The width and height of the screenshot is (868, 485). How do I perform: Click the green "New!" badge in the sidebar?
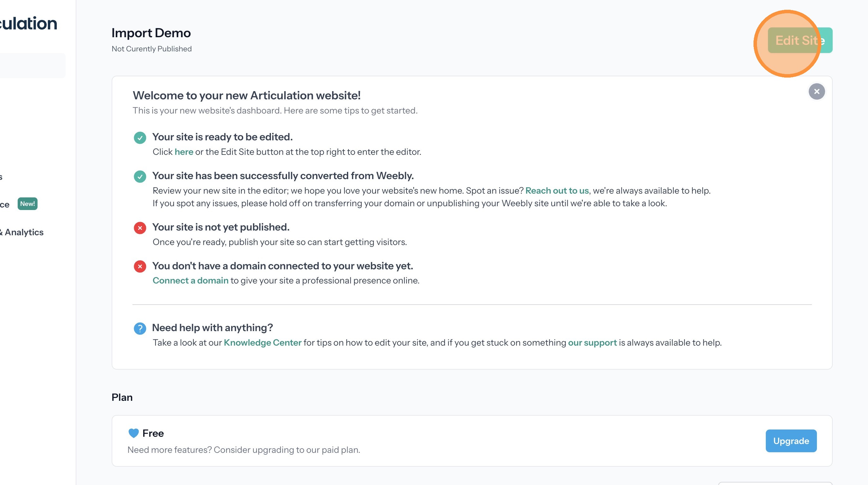click(27, 204)
